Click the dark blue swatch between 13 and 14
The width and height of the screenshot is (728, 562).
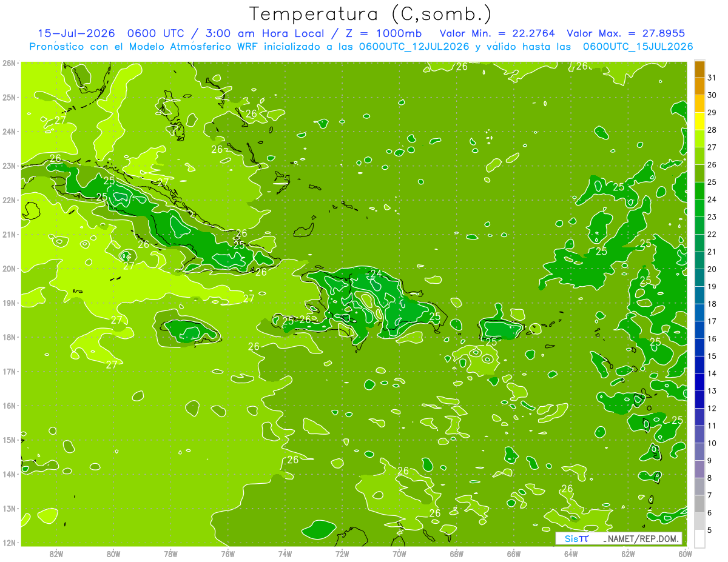click(699, 383)
